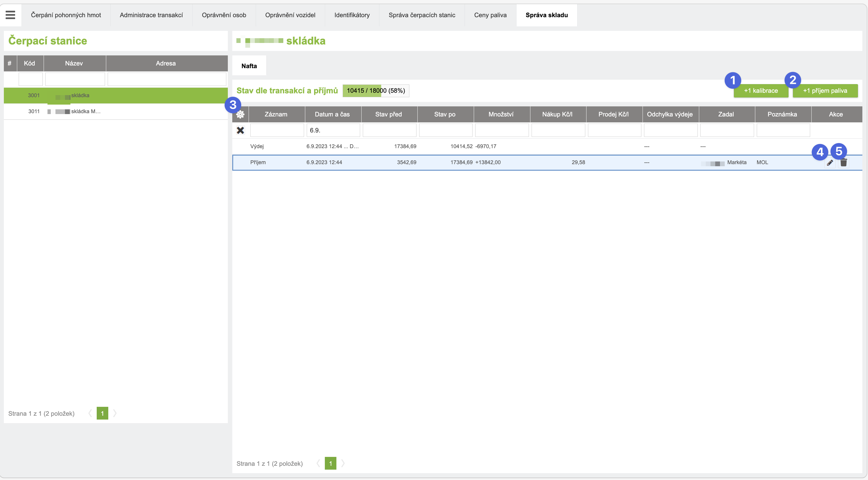Click the +1 kalibrace button
This screenshot has height=480, width=868.
(x=761, y=91)
